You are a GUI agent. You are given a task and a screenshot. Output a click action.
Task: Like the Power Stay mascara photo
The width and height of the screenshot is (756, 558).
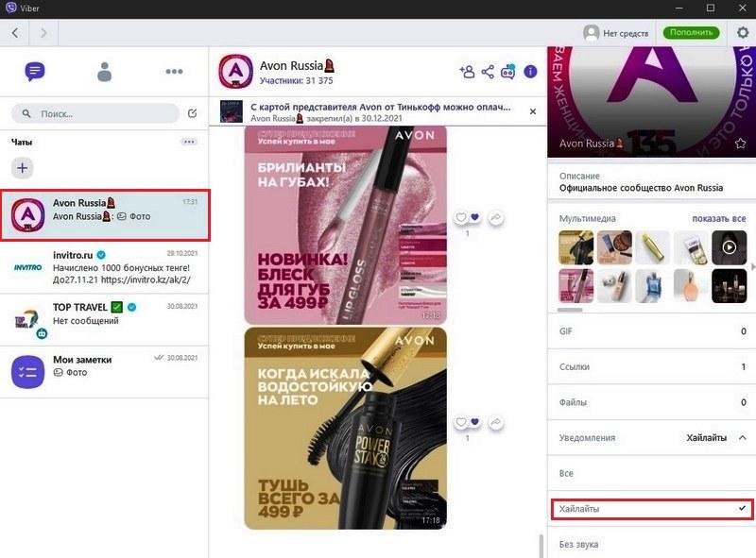pyautogui.click(x=461, y=422)
